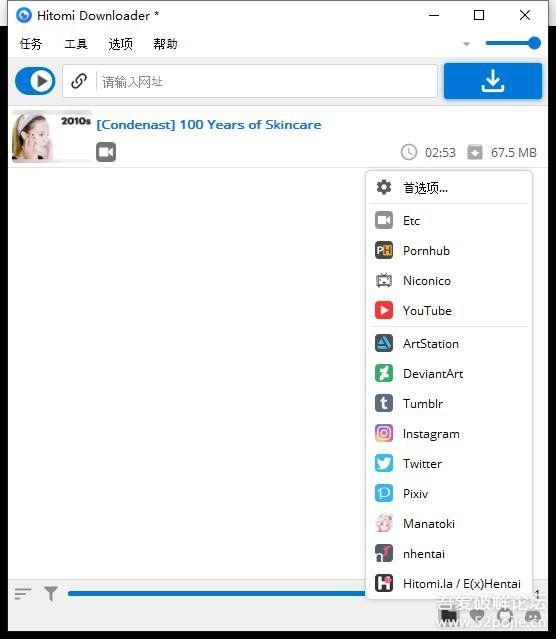
Task: Click the Hitomi Downloader title bar logo
Action: tap(24, 15)
